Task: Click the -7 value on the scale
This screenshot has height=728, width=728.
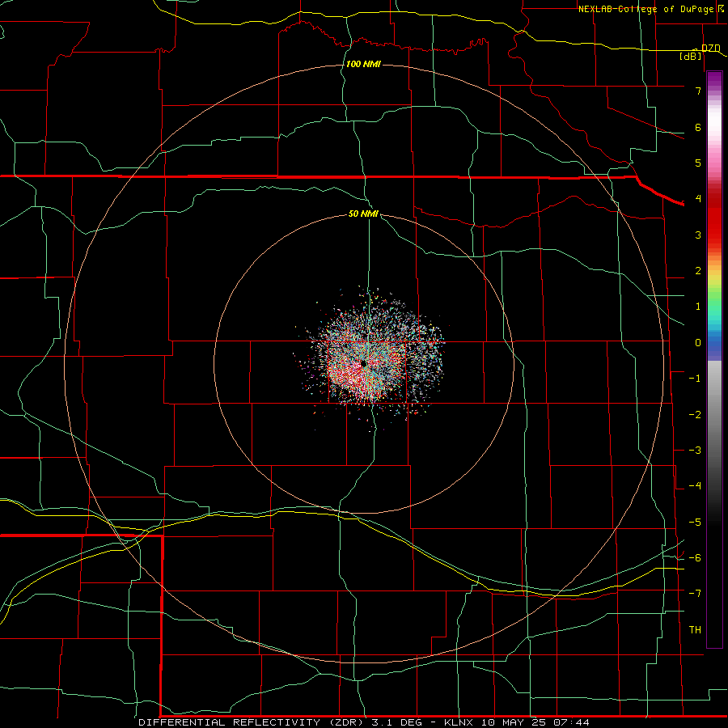Action: click(695, 594)
